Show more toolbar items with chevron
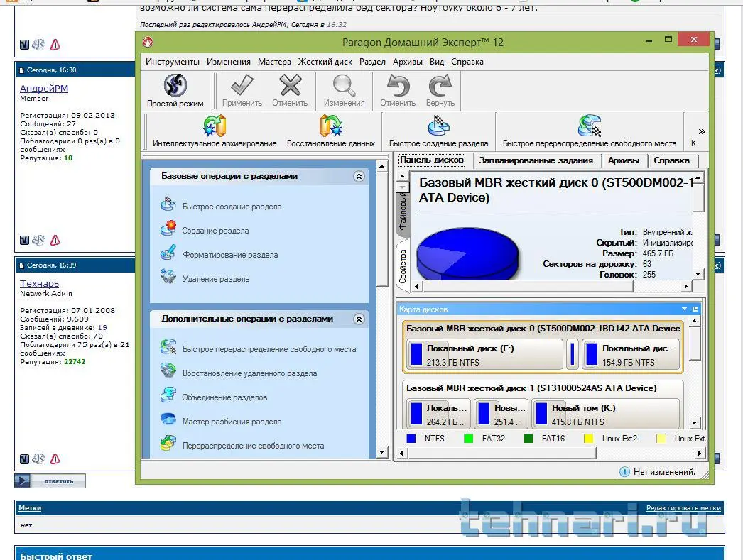The image size is (743, 560). 702,131
